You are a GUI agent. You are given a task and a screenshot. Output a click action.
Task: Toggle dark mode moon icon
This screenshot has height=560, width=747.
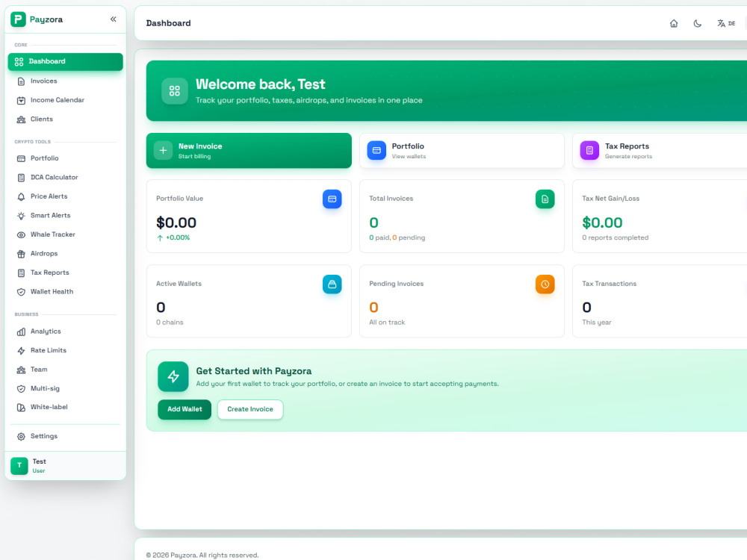[698, 23]
